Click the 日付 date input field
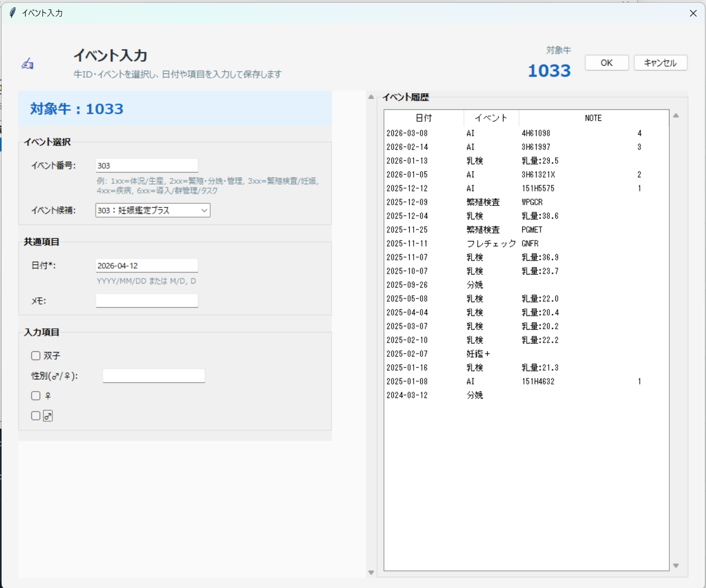Image resolution: width=706 pixels, height=588 pixels. (x=147, y=265)
